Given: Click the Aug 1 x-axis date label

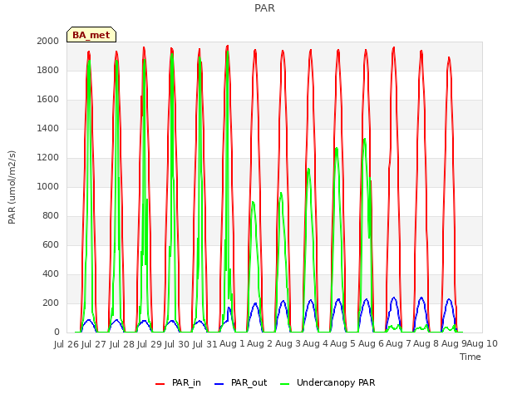Looking at the screenshot, I should pyautogui.click(x=232, y=344).
